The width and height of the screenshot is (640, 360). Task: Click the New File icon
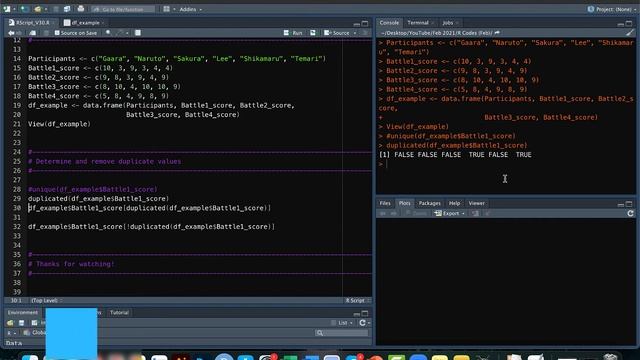click(7, 9)
